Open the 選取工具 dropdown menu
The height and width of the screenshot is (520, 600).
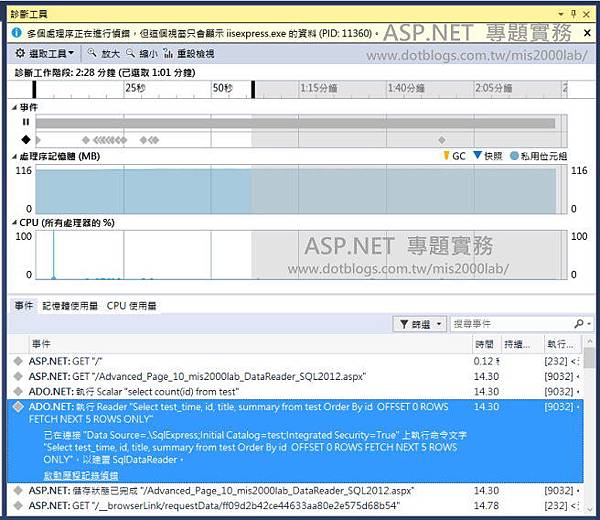click(45, 54)
